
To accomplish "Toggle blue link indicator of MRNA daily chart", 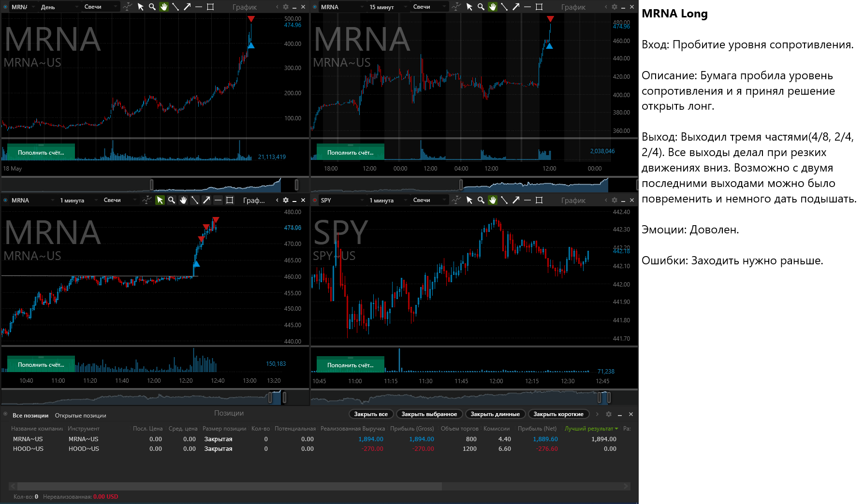I will 5,7.
